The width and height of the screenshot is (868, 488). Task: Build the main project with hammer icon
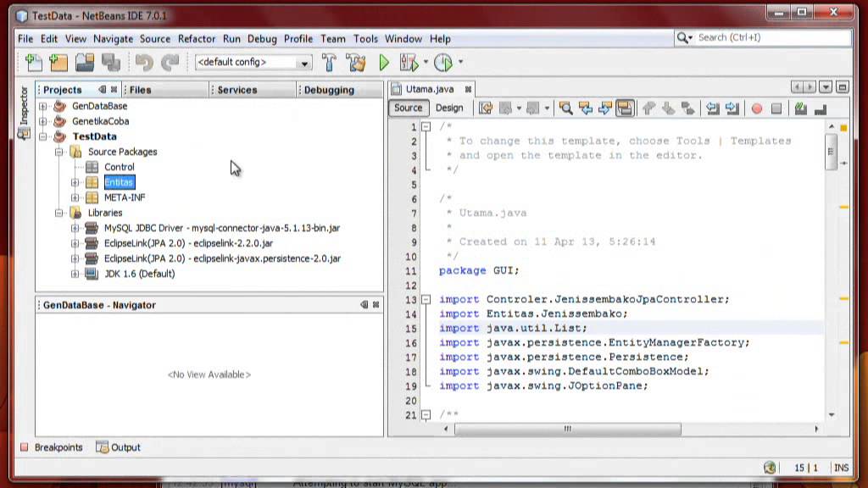click(329, 63)
